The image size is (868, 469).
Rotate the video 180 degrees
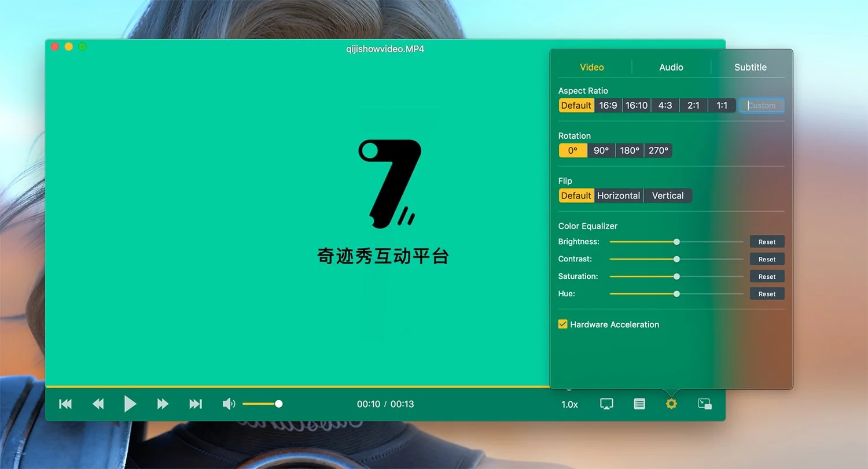[630, 150]
